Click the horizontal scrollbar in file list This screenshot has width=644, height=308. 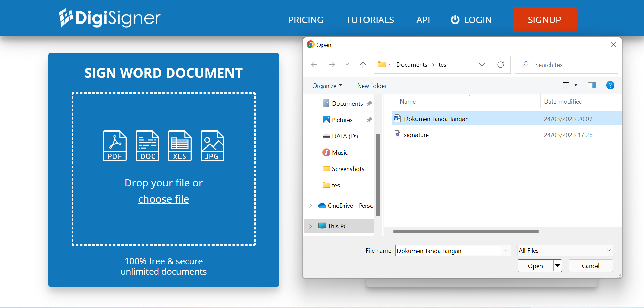[466, 232]
